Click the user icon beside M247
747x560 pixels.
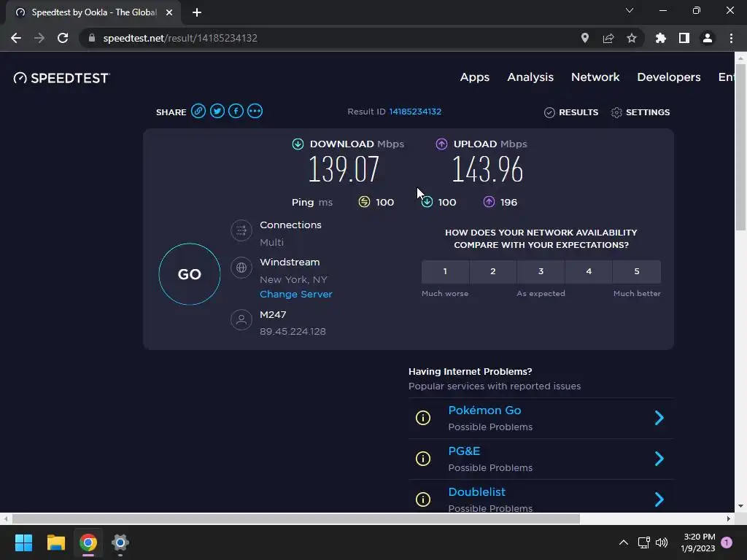(x=241, y=319)
